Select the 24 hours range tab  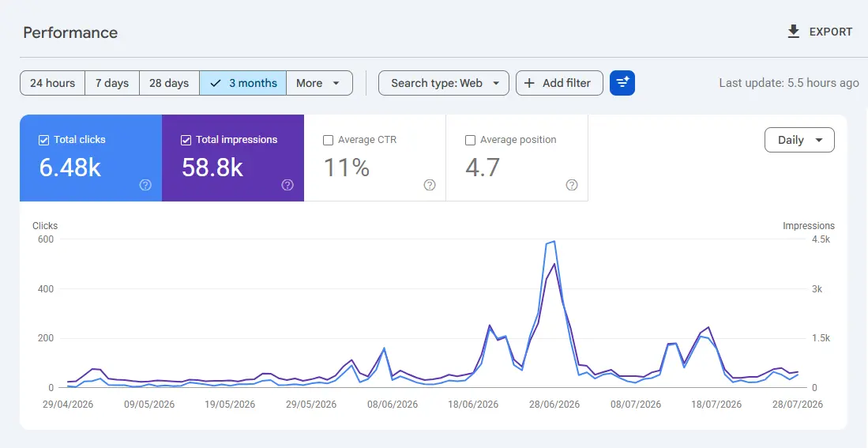[x=53, y=83]
